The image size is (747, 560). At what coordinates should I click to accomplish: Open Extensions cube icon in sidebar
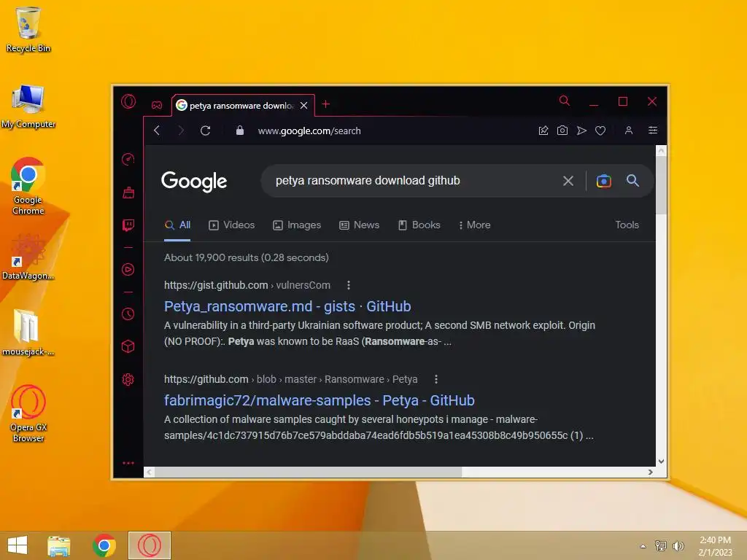coord(128,346)
